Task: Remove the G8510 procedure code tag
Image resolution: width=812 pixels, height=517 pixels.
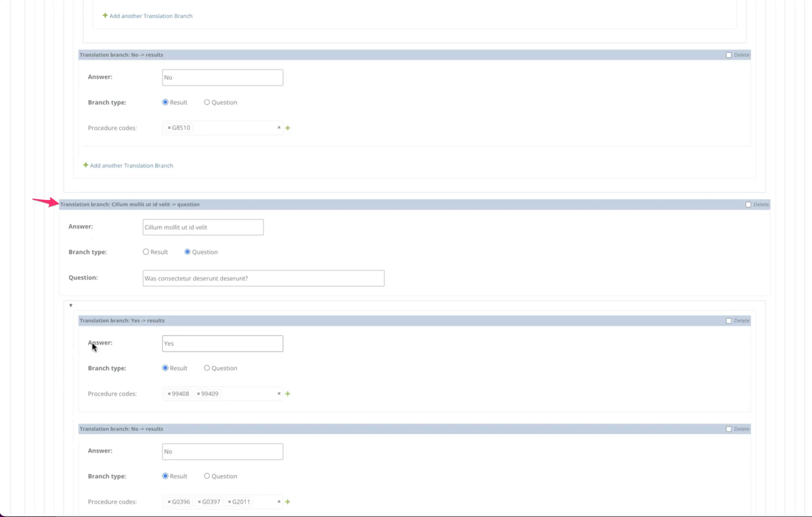Action: coord(169,128)
